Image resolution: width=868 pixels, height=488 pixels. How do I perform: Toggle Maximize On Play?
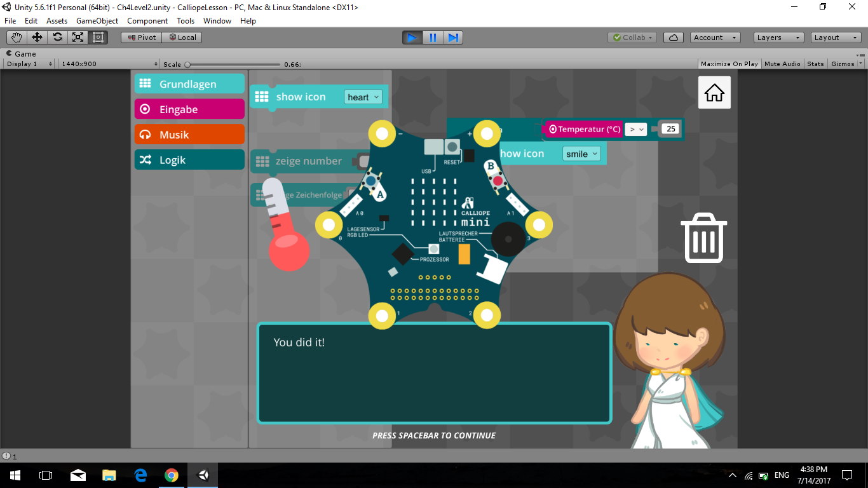729,64
